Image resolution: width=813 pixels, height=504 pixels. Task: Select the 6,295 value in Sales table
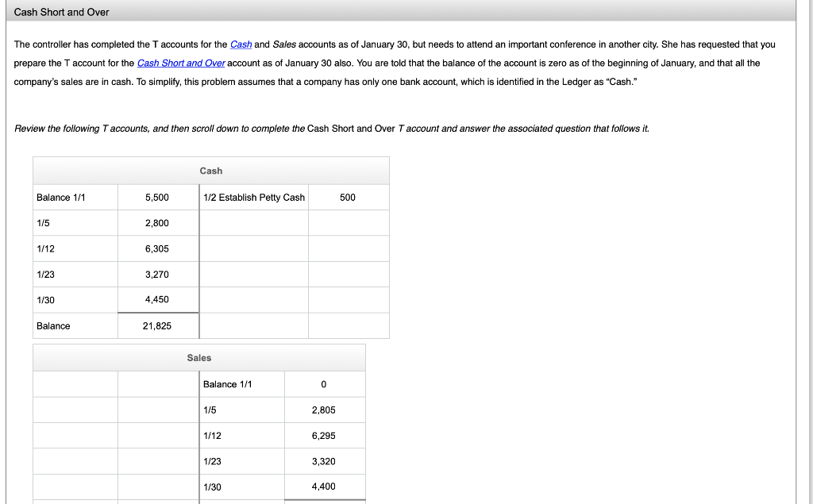[324, 436]
